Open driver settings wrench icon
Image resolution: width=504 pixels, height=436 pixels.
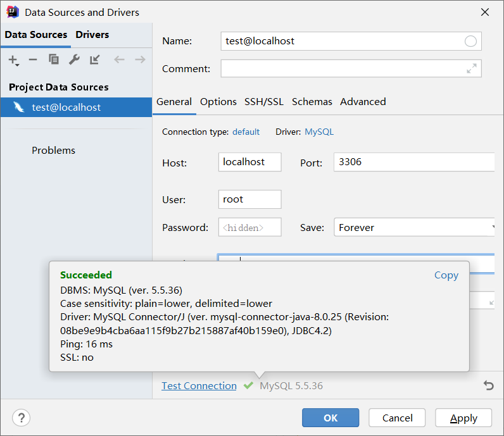point(74,59)
